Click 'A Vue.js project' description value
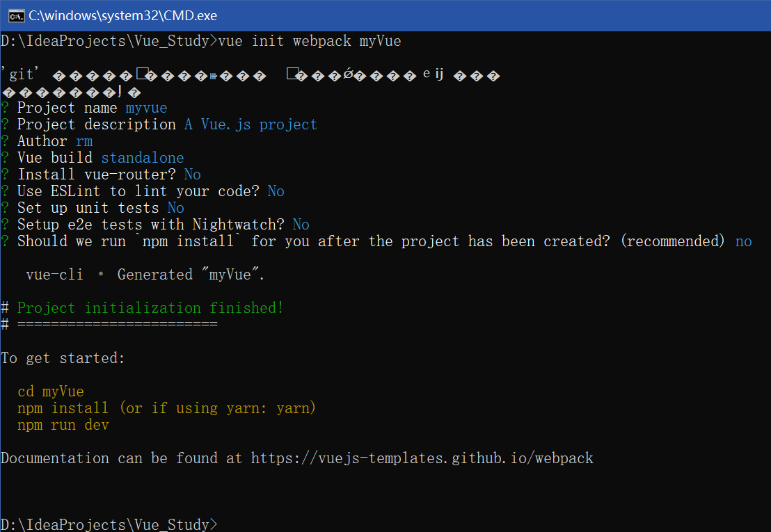 click(x=251, y=124)
